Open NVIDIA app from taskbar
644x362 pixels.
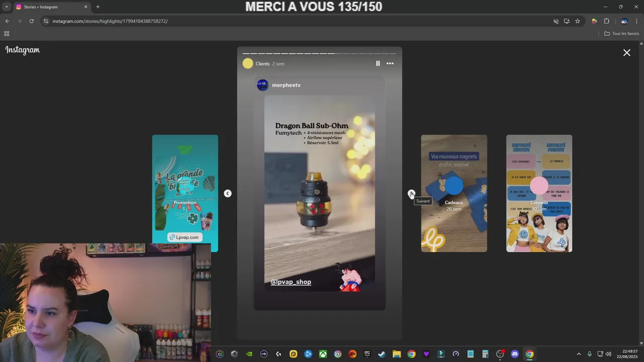click(x=249, y=354)
